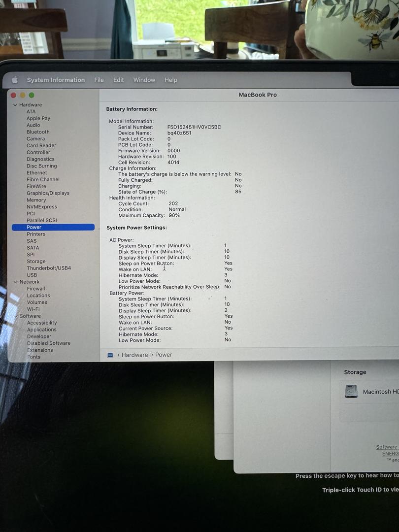Click the serial number F5D152451HV0VC5BC
This screenshot has width=399, height=532.
(194, 127)
